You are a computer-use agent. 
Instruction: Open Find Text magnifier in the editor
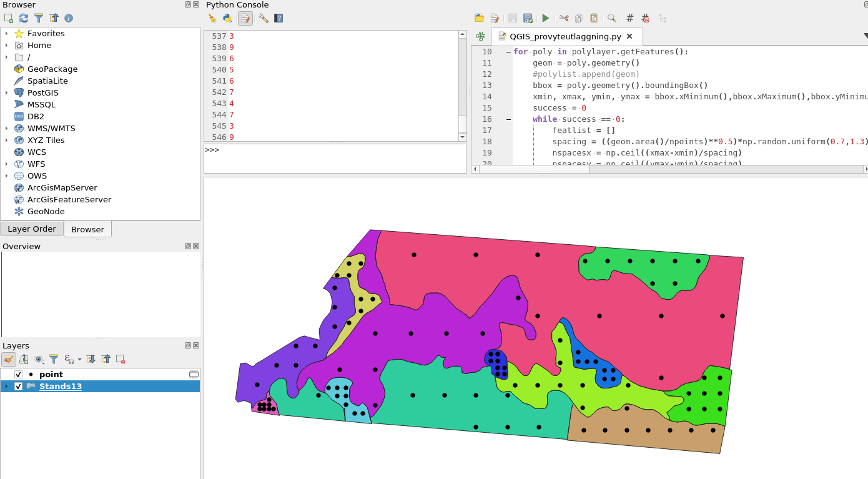pos(612,18)
